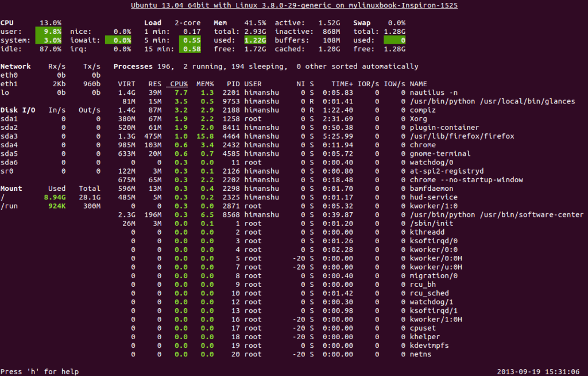
Task: Click the Ubuntu 13.04 system title header
Action: (x=294, y=5)
